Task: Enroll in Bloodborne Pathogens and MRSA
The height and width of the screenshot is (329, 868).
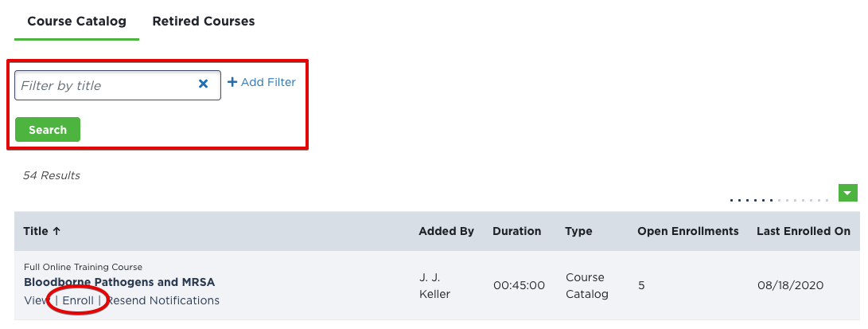Action: (78, 300)
